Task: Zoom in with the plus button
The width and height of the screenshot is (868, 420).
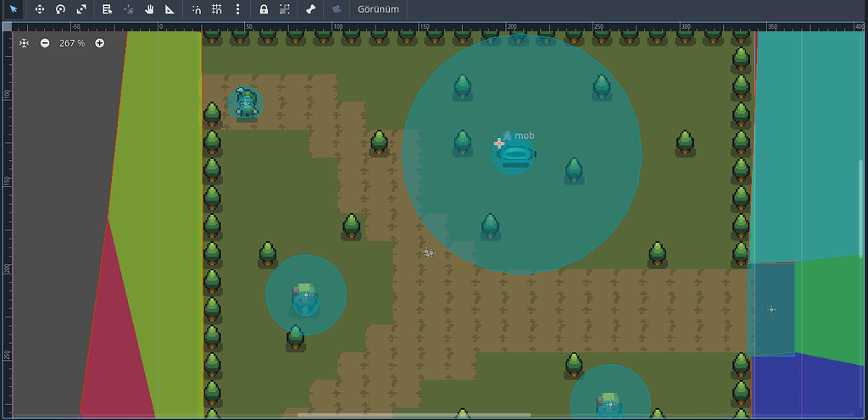Action: coord(99,43)
